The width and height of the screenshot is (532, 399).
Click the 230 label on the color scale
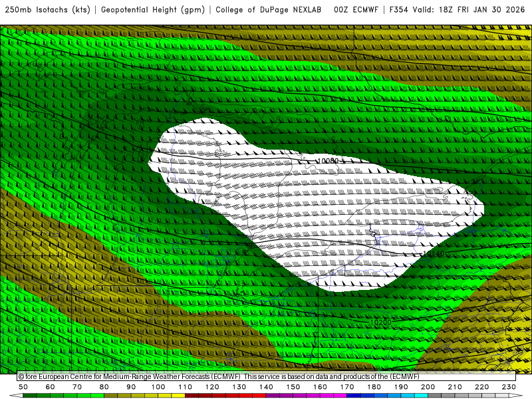point(509,387)
